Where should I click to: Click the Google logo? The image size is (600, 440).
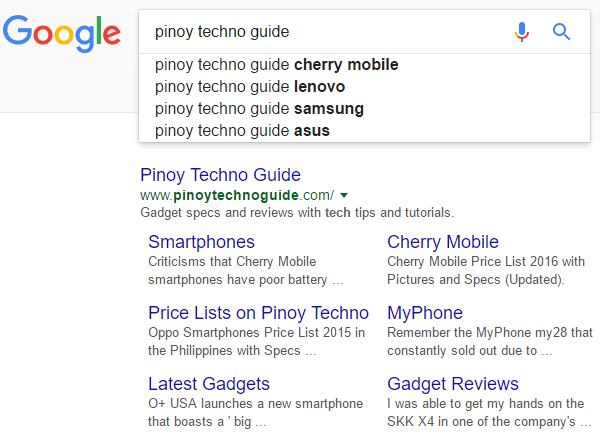(62, 33)
